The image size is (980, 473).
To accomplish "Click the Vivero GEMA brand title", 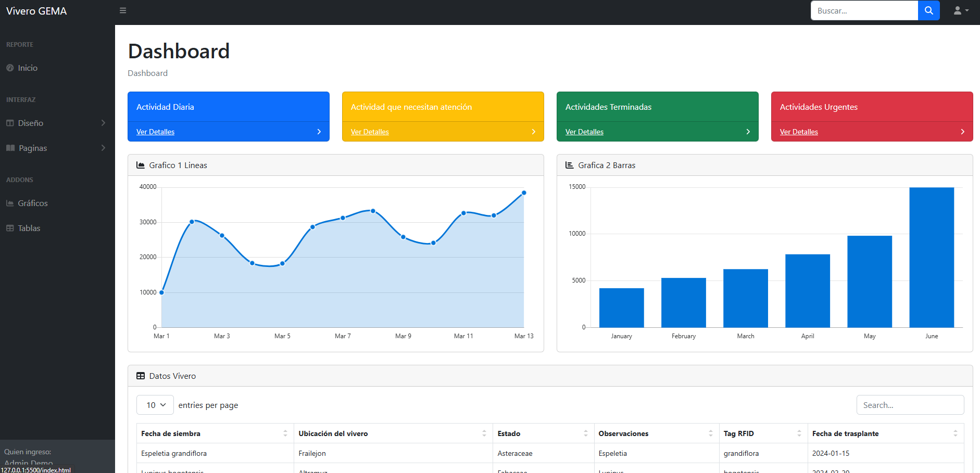I will [x=36, y=11].
